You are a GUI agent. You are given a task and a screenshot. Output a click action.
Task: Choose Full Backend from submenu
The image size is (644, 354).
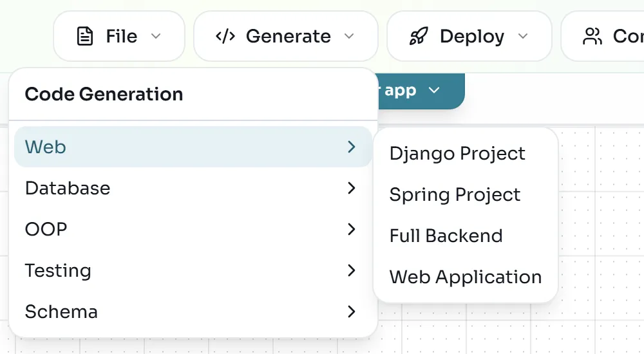pos(446,236)
